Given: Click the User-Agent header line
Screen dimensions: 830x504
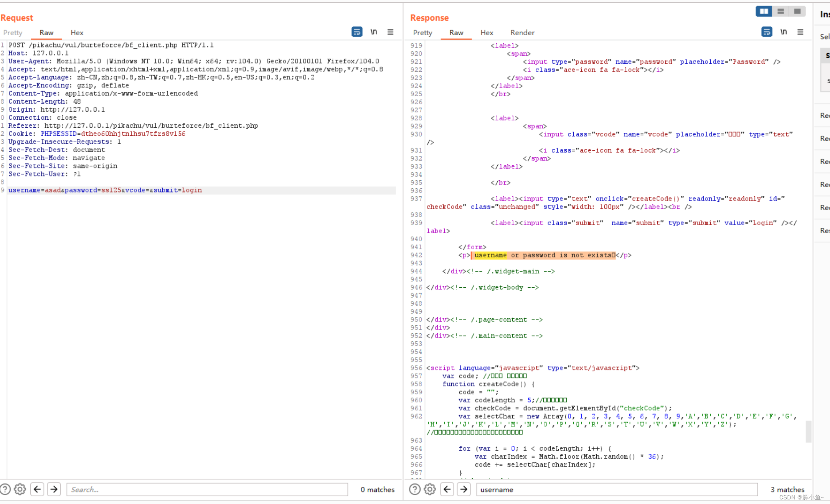Looking at the screenshot, I should (194, 61).
